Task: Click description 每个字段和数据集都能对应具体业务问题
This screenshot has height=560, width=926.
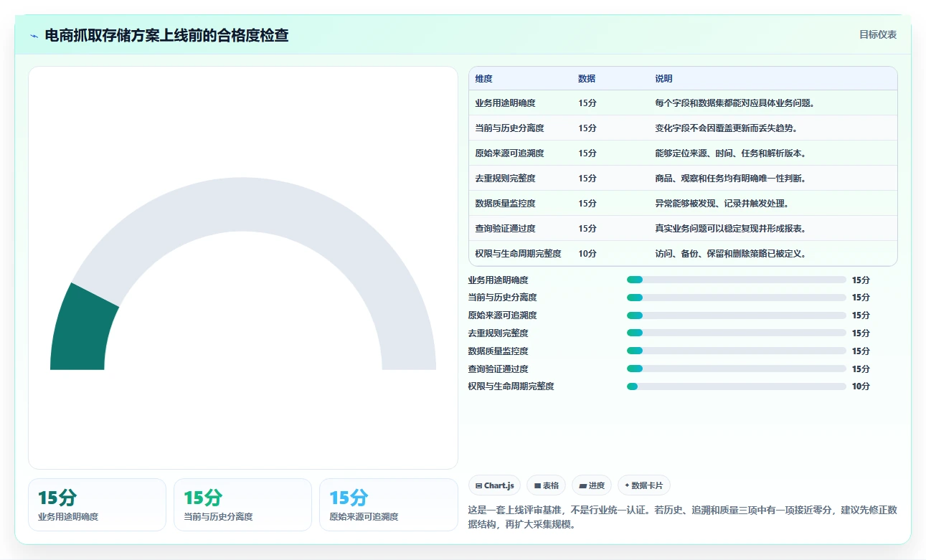Action: click(x=734, y=103)
